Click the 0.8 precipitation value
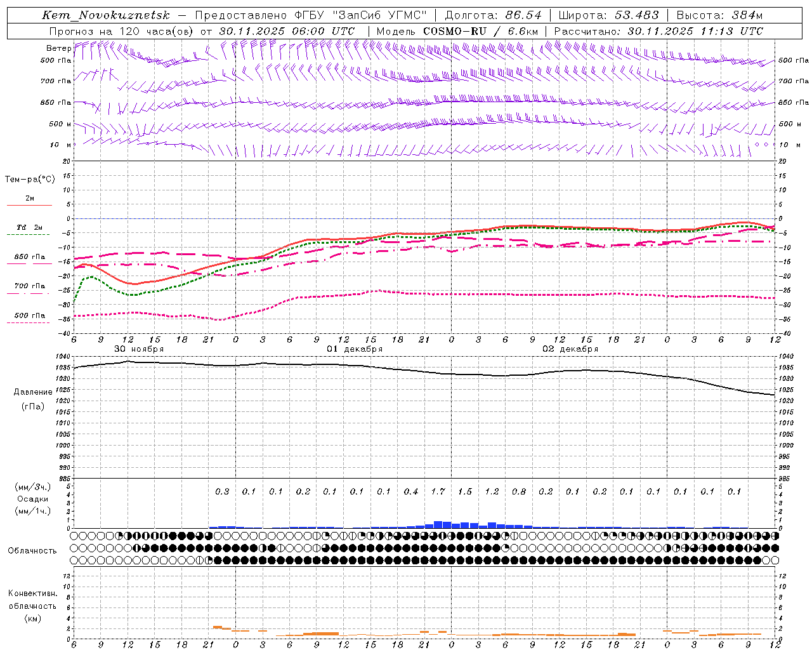This screenshot has height=650, width=812. click(x=519, y=491)
